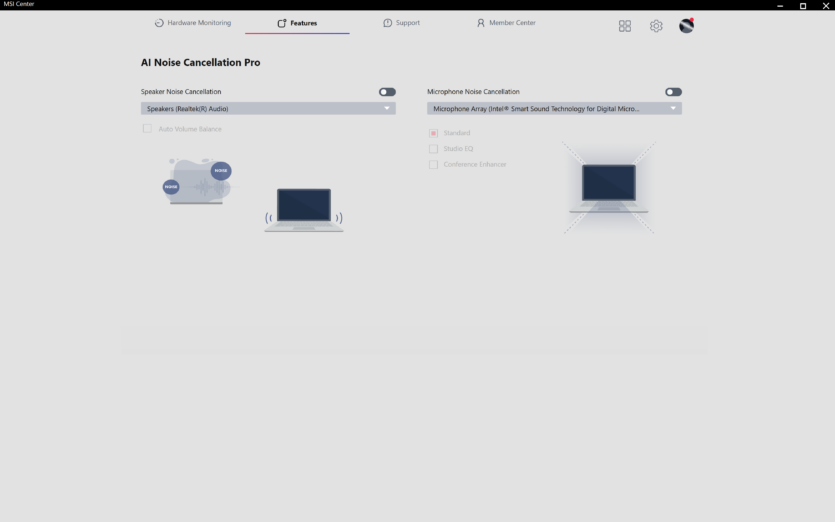Maximize the MSI Center window

(803, 5)
